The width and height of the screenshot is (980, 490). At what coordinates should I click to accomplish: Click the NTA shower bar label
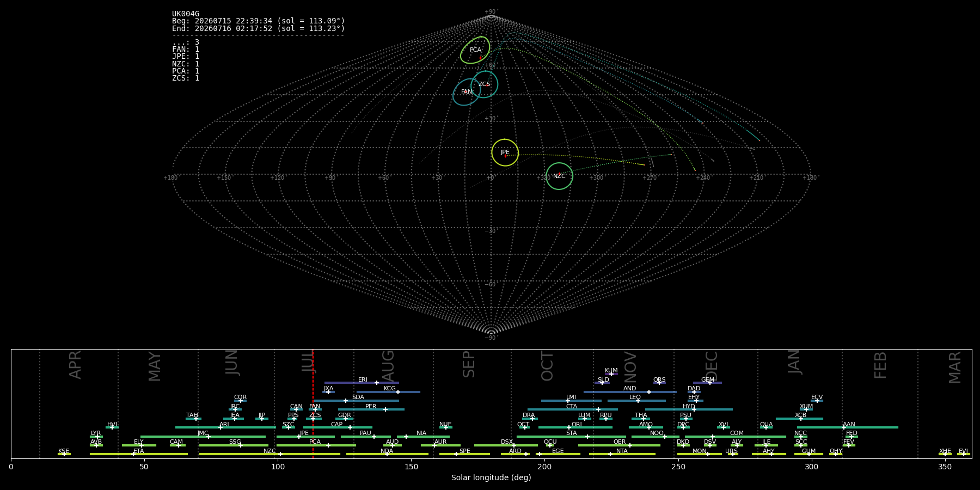[x=622, y=451]
